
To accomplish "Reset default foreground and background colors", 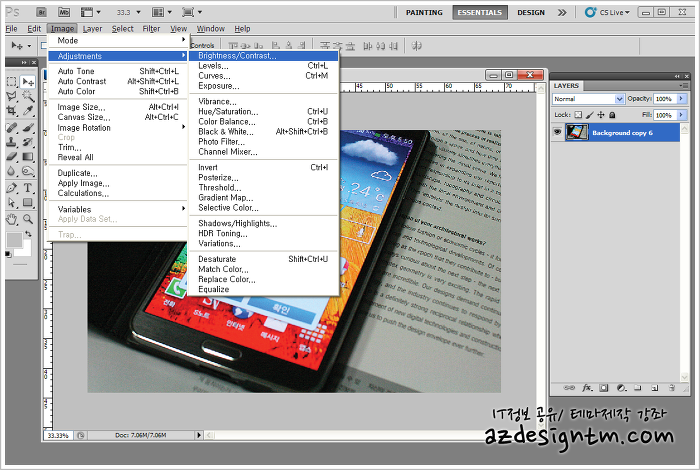I will [x=8, y=254].
